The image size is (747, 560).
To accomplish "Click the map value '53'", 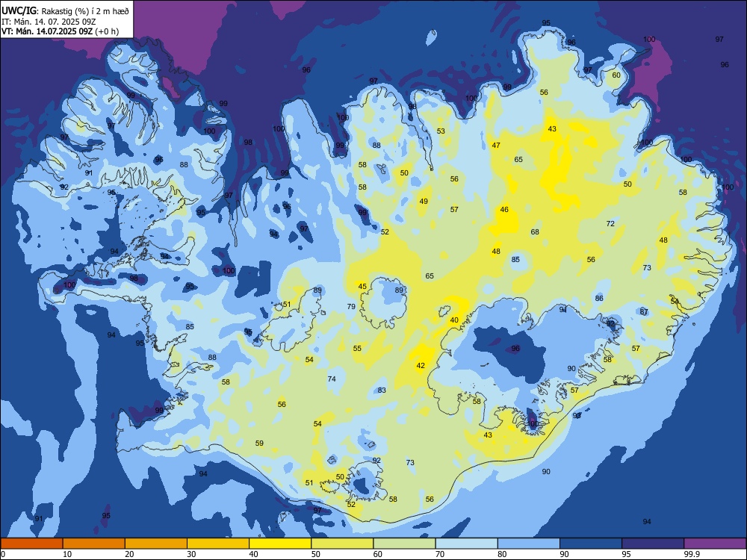I will (441, 131).
